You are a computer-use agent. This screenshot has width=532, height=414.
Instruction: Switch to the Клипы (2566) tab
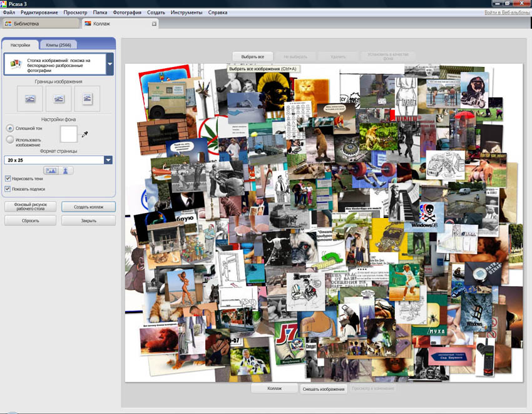[58, 45]
